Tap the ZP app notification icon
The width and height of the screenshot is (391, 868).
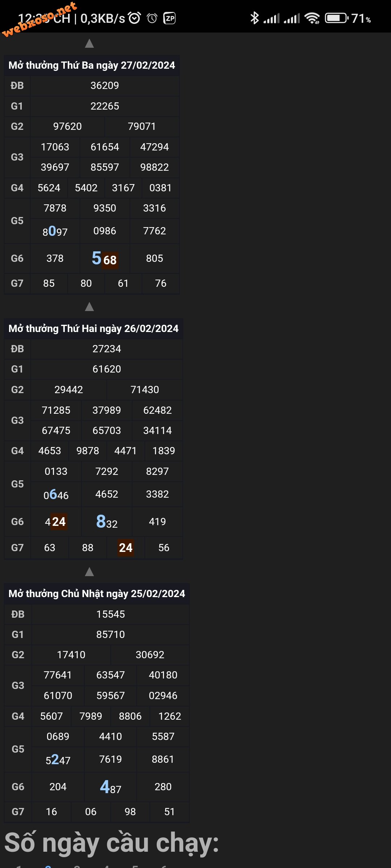[170, 18]
